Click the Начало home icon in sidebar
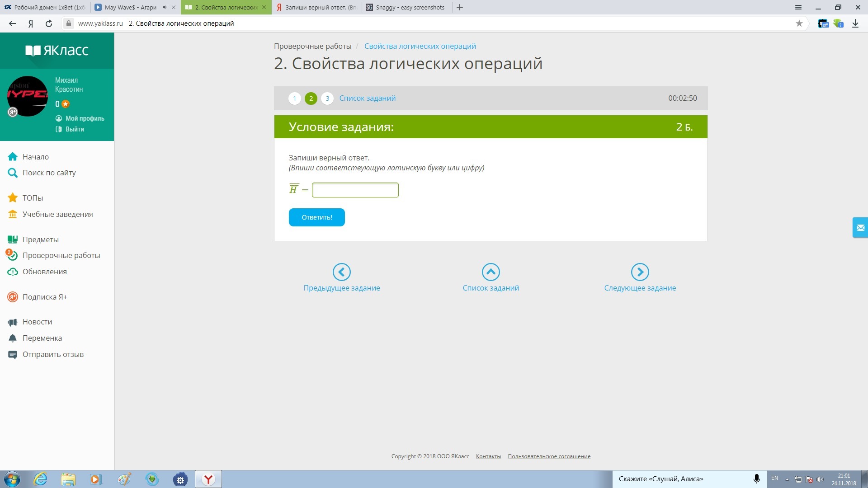 pyautogui.click(x=13, y=157)
